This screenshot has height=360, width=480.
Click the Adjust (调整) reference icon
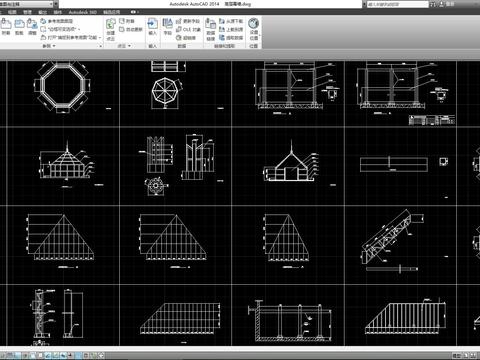tap(32, 27)
